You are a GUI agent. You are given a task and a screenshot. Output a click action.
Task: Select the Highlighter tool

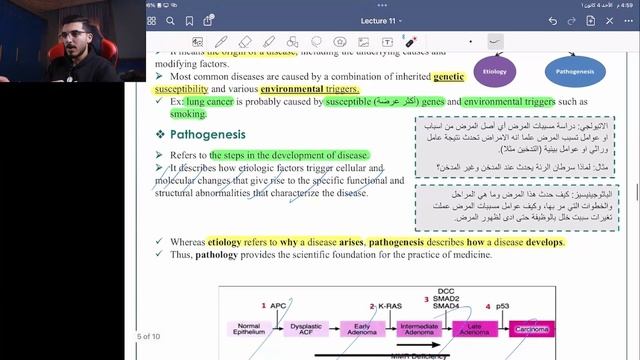pyautogui.click(x=269, y=42)
